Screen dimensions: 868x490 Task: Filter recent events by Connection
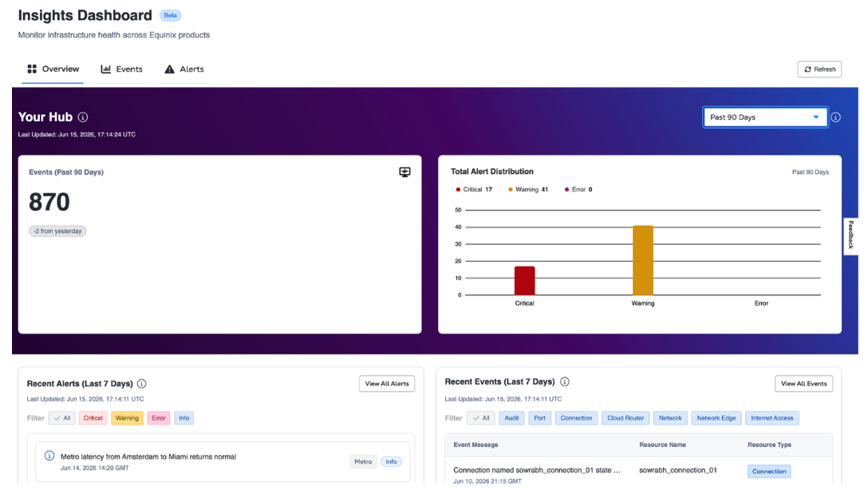576,418
